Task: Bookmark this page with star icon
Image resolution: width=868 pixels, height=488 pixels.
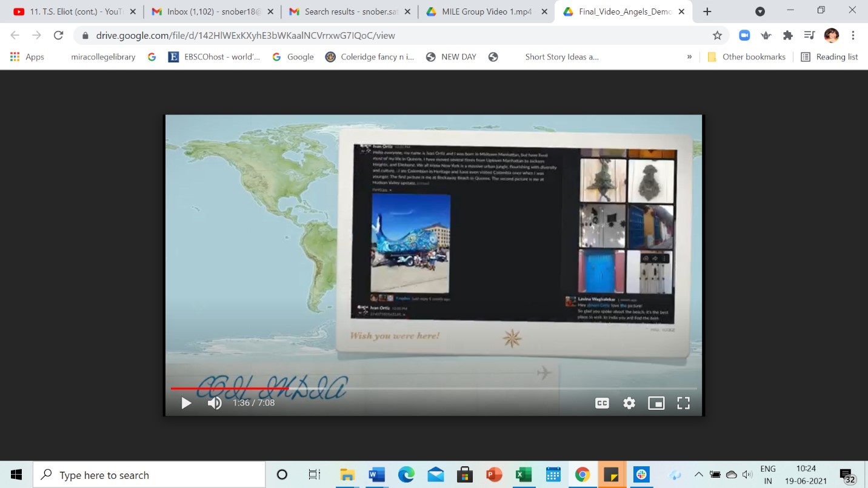Action: pyautogui.click(x=717, y=35)
